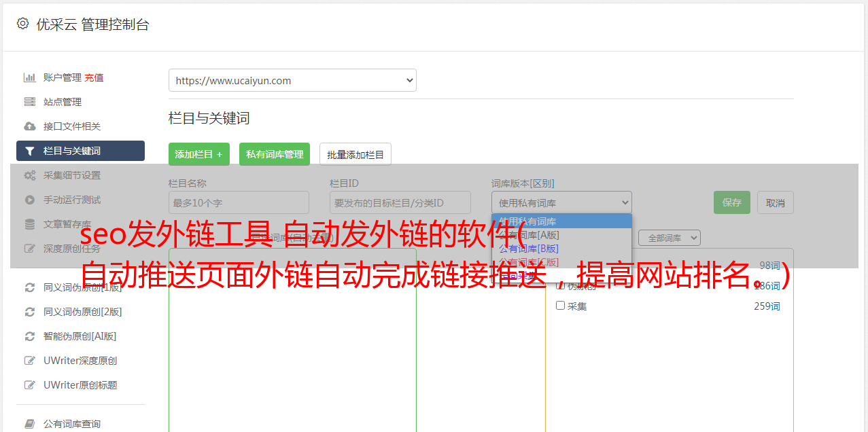Image resolution: width=868 pixels, height=432 pixels.
Task: Click the gears icon for 采集细节设置
Action: (29, 175)
